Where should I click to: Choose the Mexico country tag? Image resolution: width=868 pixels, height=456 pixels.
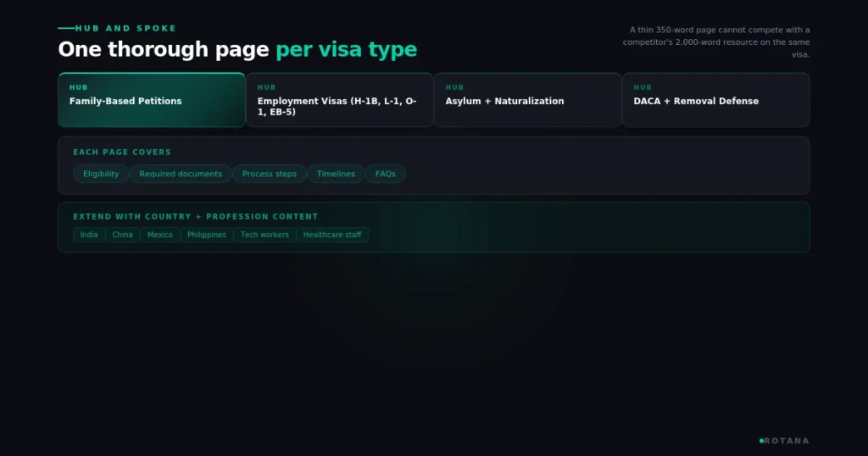160,235
